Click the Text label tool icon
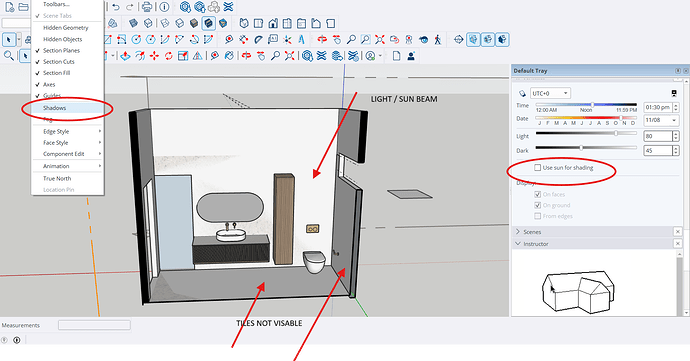 pyautogui.click(x=273, y=40)
